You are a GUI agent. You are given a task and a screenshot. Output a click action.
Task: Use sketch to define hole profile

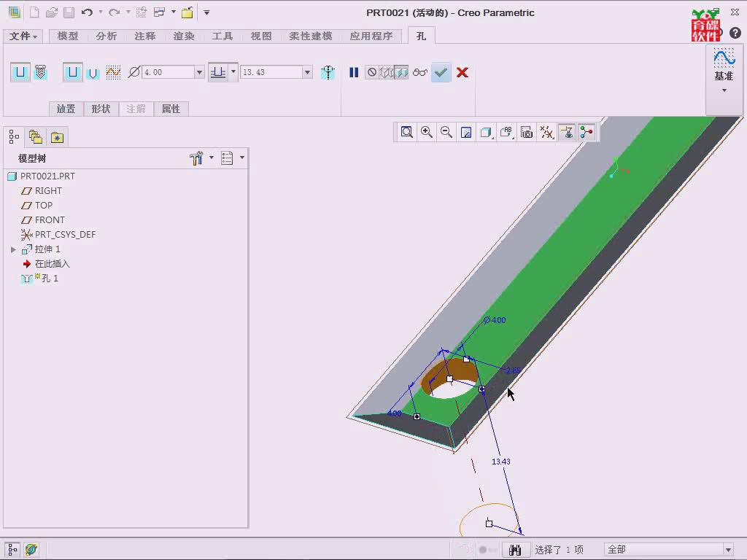113,72
